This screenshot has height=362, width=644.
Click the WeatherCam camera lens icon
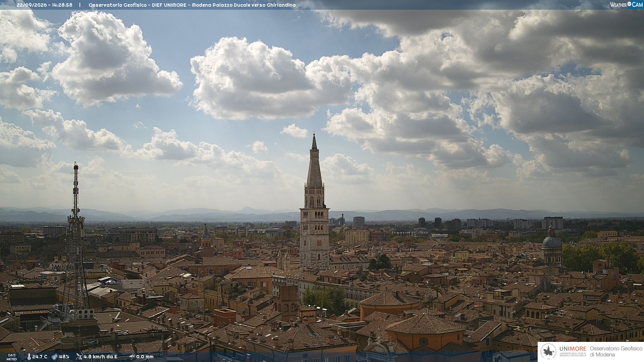(x=629, y=4)
